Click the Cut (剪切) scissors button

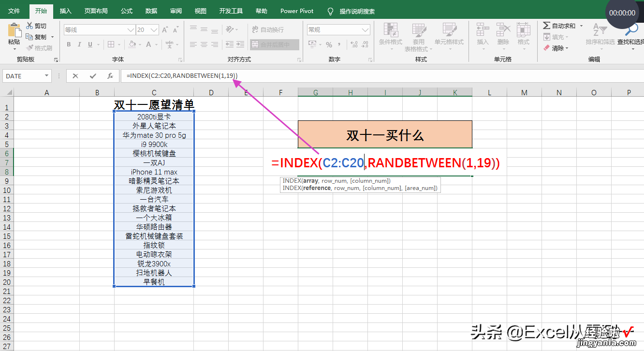(x=37, y=26)
